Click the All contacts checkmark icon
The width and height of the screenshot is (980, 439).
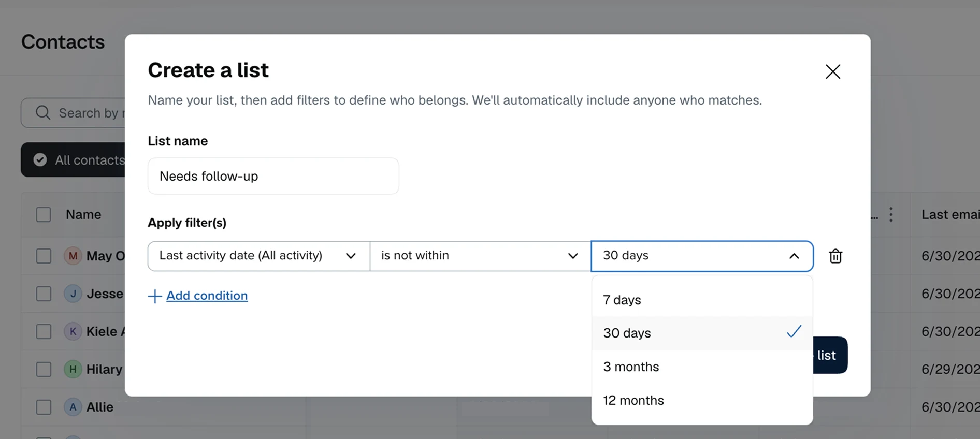tap(40, 160)
